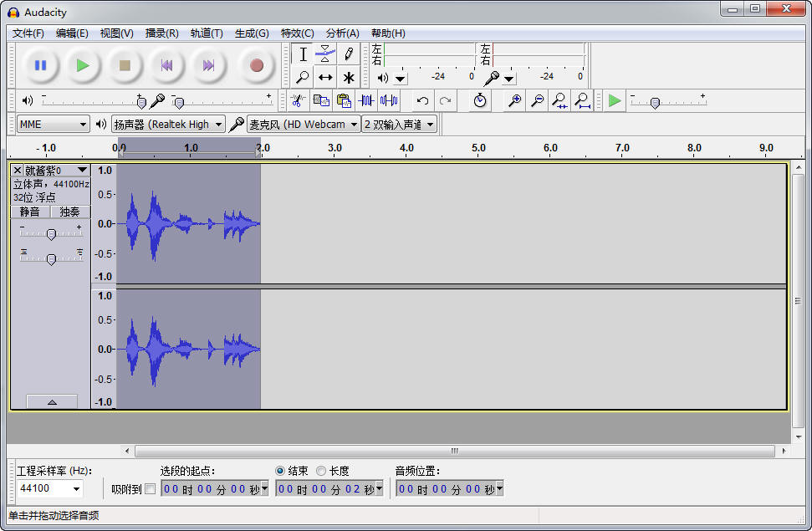Click the track gain slider
The height and width of the screenshot is (531, 812).
coord(51,234)
